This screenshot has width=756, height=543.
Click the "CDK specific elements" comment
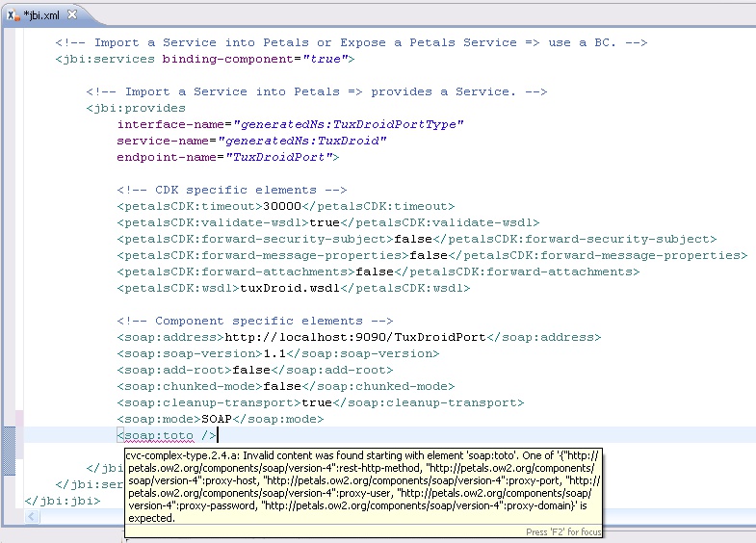(x=231, y=190)
